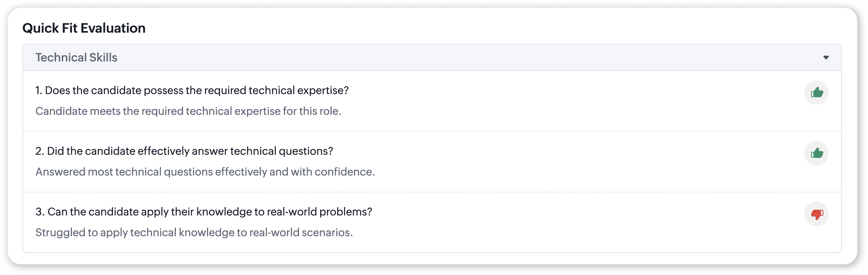Click thumbs-up icon for technical expertise question
This screenshot has height=275, width=868.
point(816,93)
